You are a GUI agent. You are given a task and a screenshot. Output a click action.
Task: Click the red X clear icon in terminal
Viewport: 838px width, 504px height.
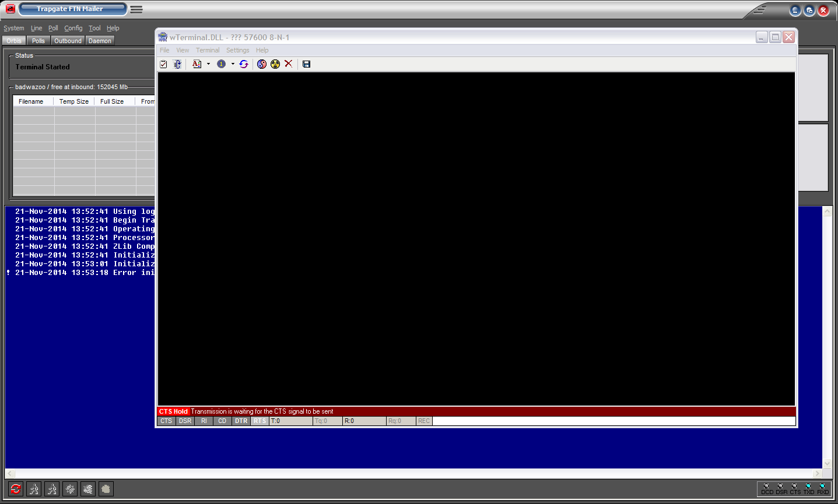pyautogui.click(x=289, y=64)
